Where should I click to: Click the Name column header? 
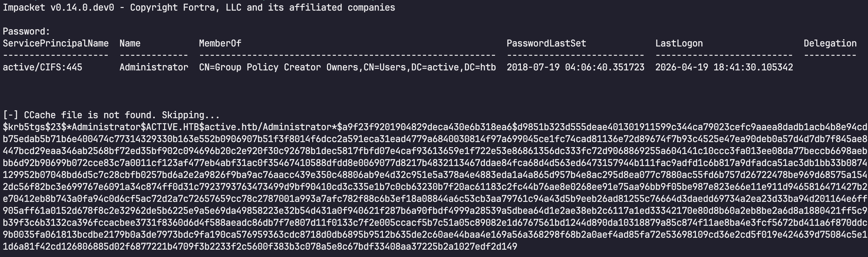point(130,43)
